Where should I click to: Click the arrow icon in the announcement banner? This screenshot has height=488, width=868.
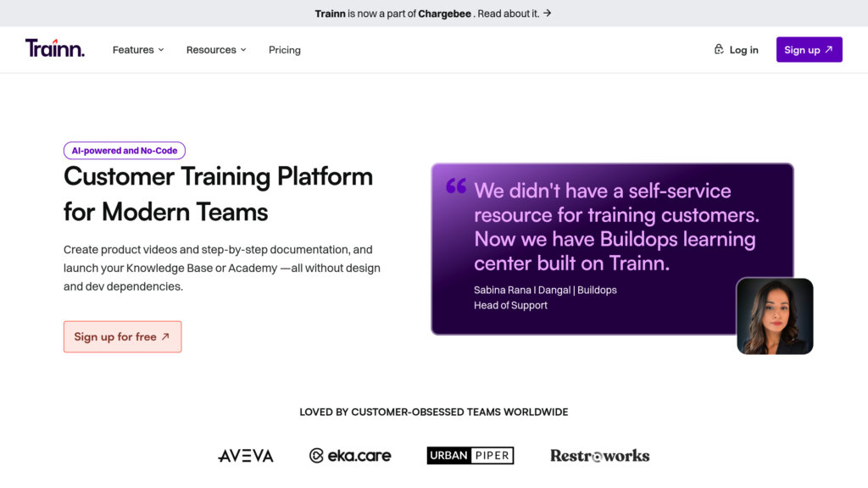(x=547, y=13)
